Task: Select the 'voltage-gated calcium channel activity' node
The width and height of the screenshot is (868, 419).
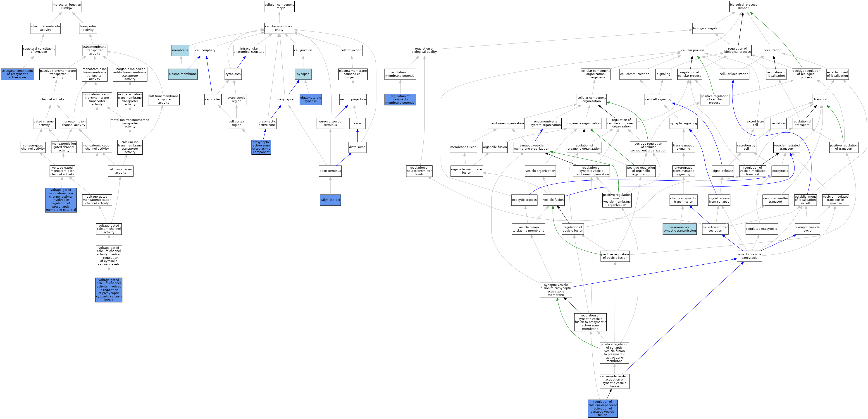Action: [x=109, y=229]
